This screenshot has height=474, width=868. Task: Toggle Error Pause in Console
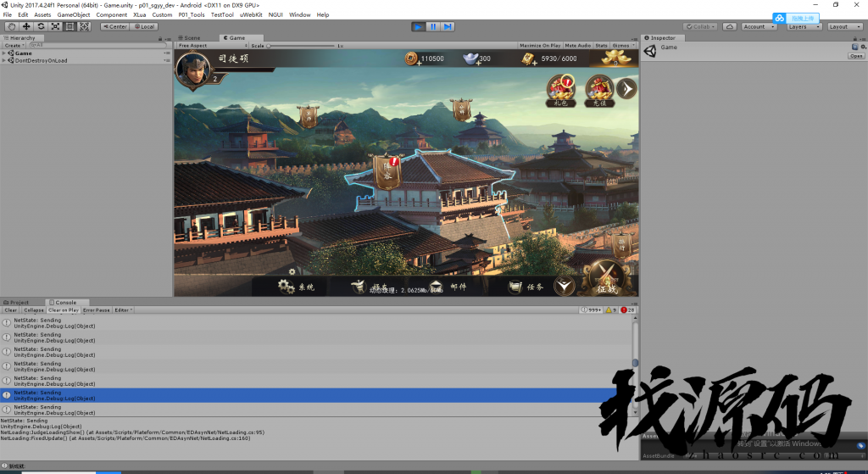pyautogui.click(x=97, y=310)
